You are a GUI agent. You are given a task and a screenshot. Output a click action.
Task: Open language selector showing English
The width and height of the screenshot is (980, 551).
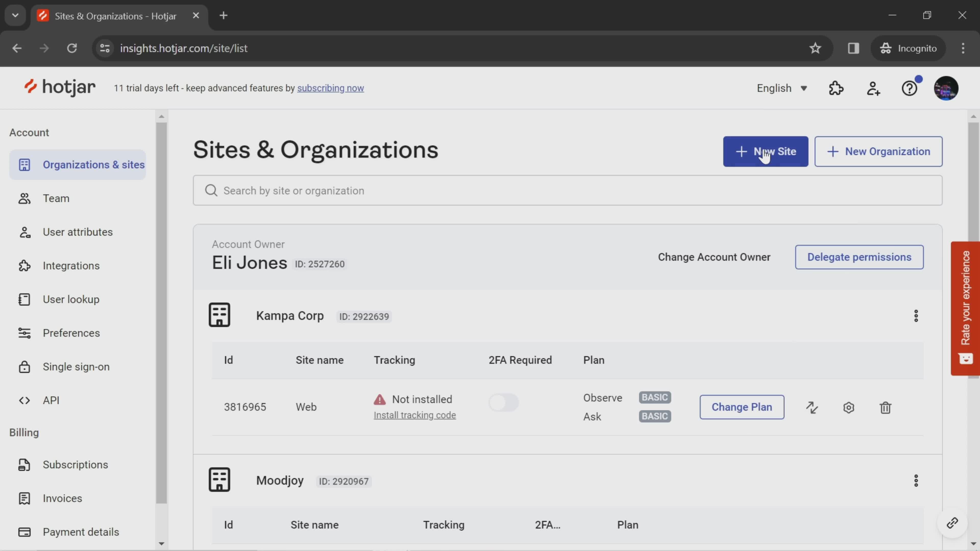coord(782,88)
